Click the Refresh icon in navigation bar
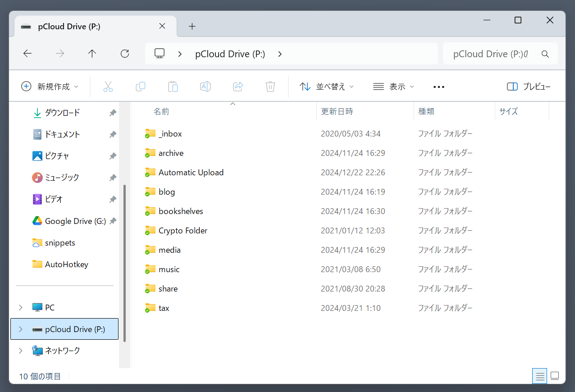The height and width of the screenshot is (392, 575). (x=125, y=54)
